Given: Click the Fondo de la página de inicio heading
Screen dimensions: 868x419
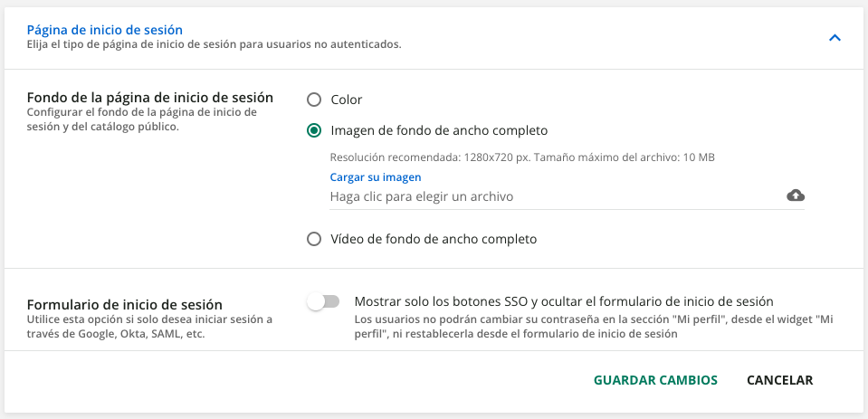Looking at the screenshot, I should pos(150,97).
